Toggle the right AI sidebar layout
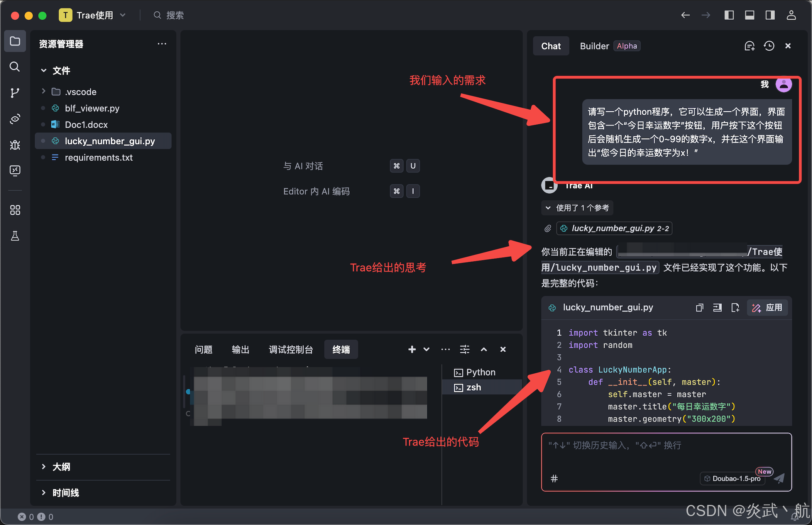The width and height of the screenshot is (812, 525). [770, 15]
